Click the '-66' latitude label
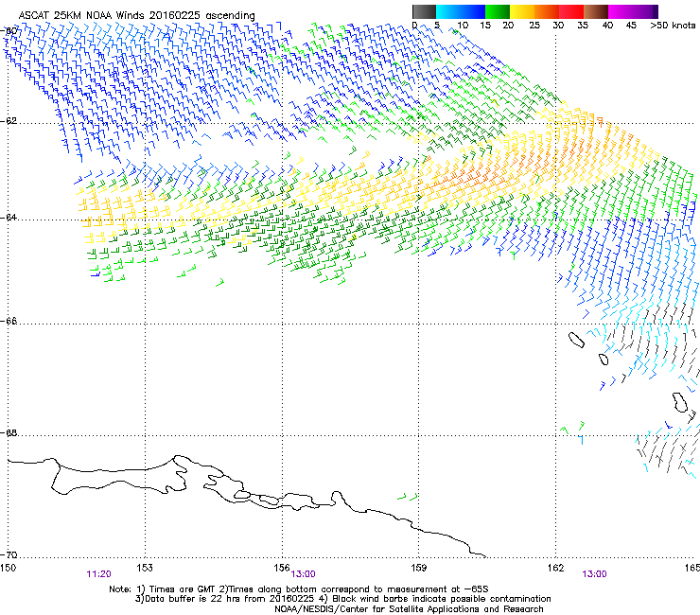 9,321
